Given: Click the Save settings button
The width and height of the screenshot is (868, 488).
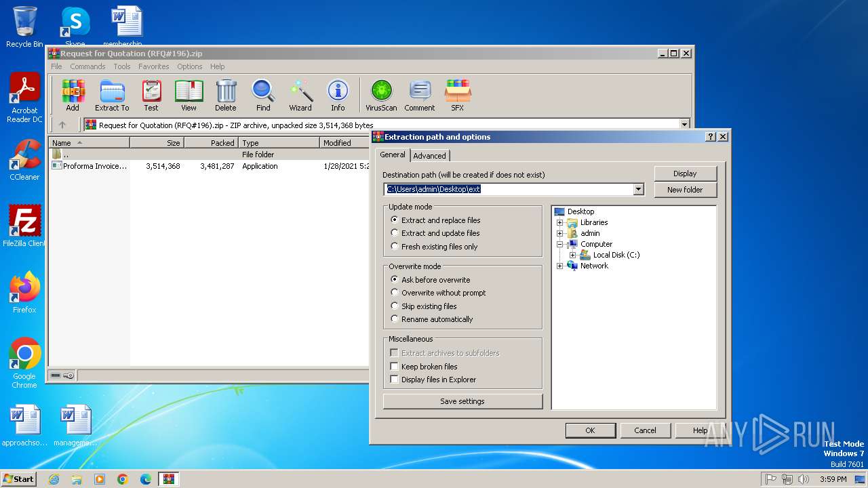Looking at the screenshot, I should tap(462, 401).
